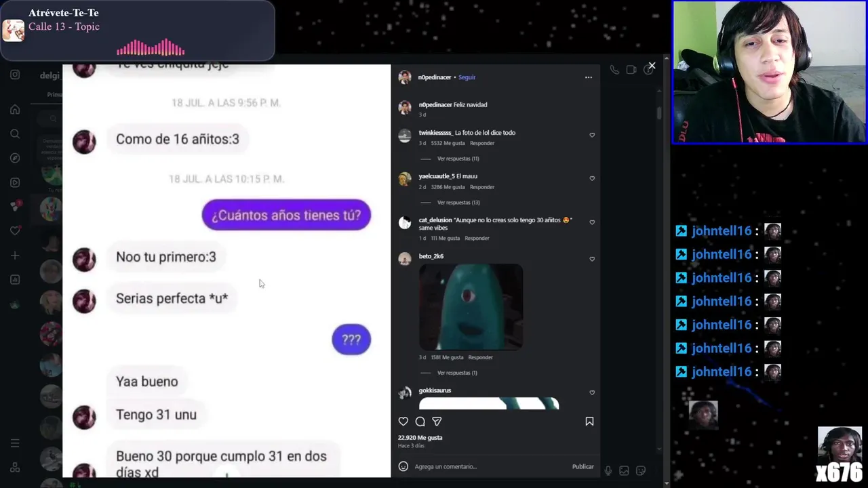868x488 pixels.
Task: Expand Ver respuestas (1) under beto_2k6
Action: click(457, 373)
